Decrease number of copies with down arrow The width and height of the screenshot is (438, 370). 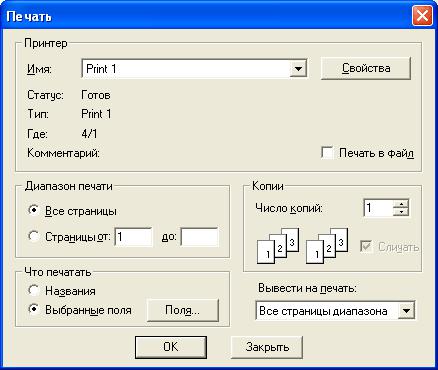click(x=401, y=212)
